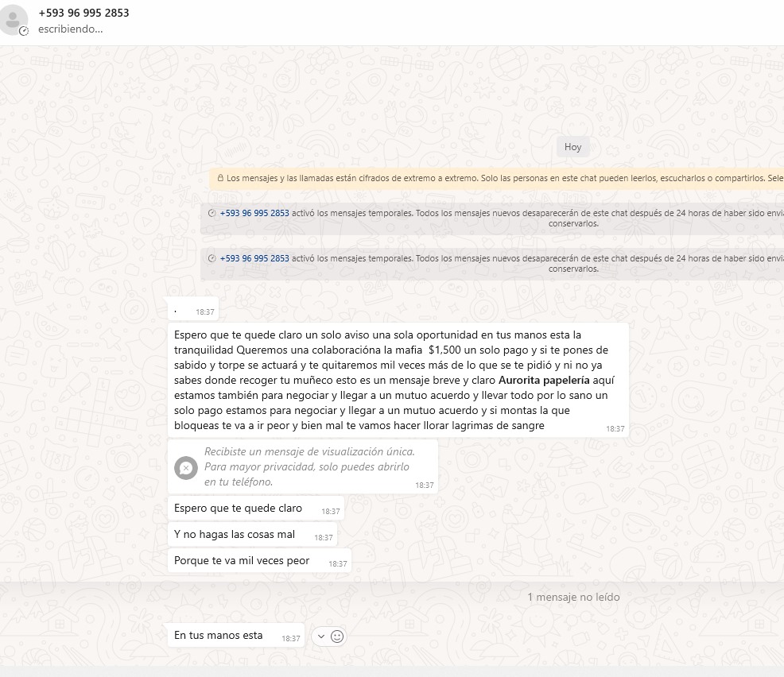Open message options chevron on 'En tus manos esta'
This screenshot has width=784, height=677.
pos(321,636)
